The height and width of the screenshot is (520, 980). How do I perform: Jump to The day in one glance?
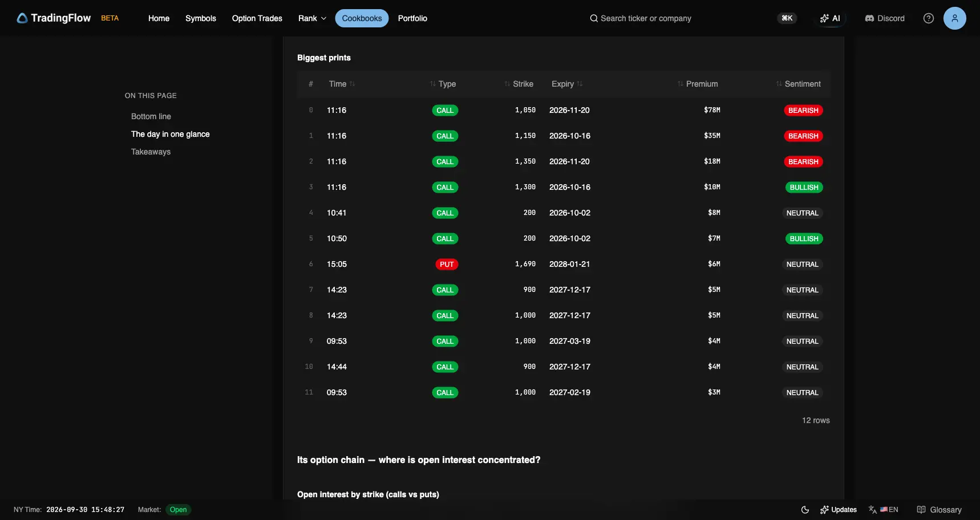pyautogui.click(x=171, y=134)
